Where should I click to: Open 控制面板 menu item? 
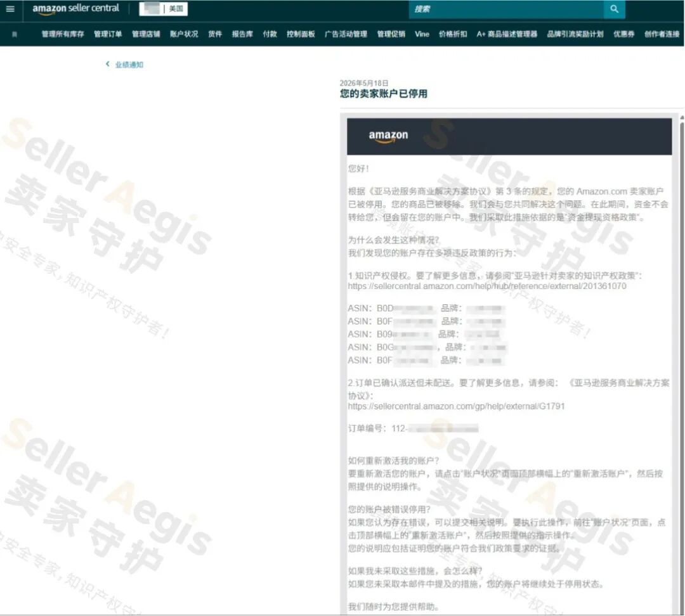pos(301,34)
